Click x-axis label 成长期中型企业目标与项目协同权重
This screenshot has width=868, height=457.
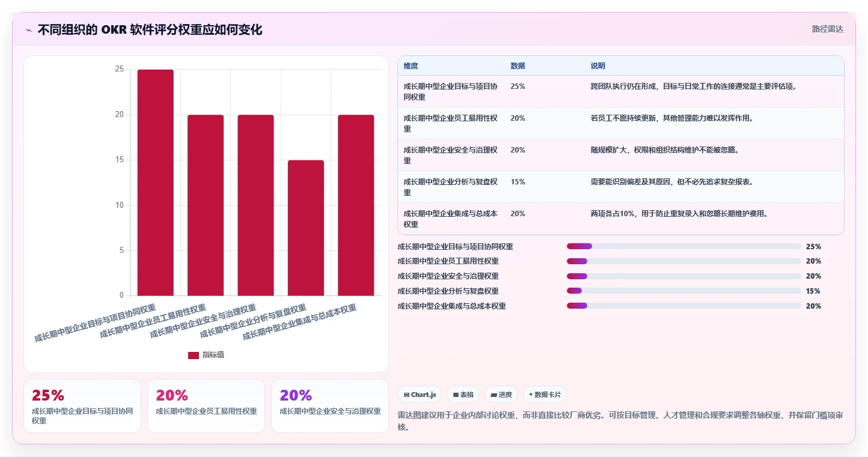coord(95,323)
